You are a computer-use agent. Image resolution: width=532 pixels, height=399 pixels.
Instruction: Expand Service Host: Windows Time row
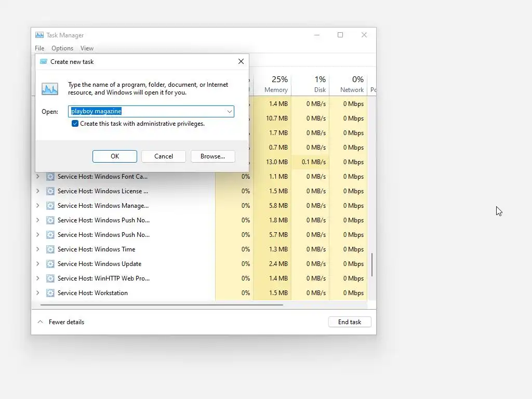[x=37, y=249]
